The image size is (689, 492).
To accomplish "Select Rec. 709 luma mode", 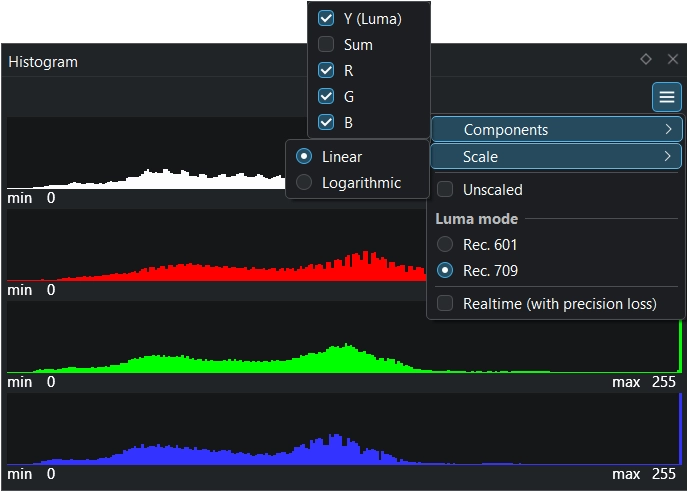I will 445,270.
